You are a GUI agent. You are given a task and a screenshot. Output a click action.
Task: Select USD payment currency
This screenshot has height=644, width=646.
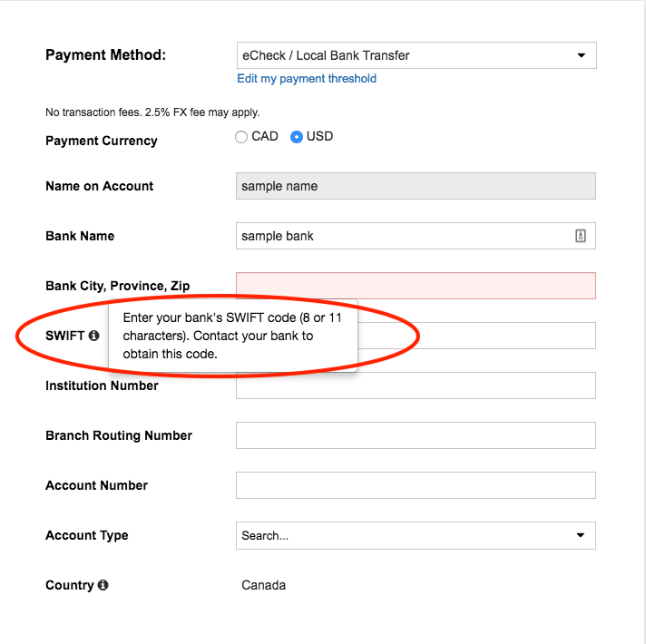296,137
